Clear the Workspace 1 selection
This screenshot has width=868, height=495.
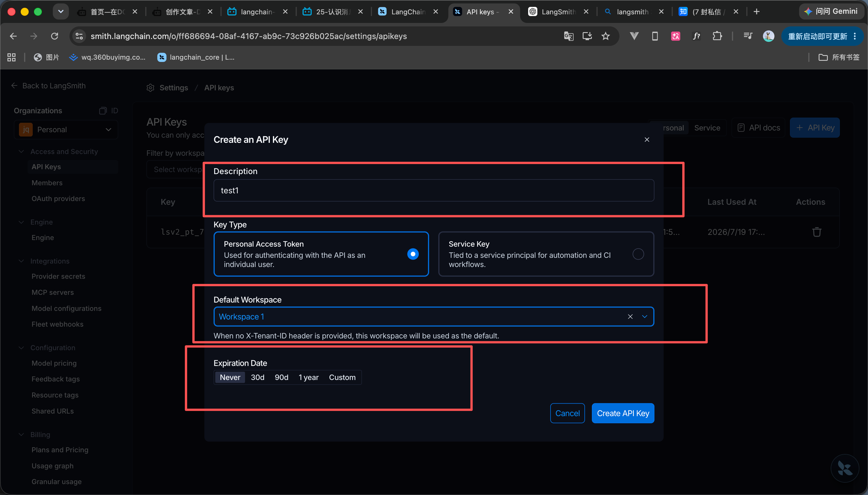tap(630, 317)
